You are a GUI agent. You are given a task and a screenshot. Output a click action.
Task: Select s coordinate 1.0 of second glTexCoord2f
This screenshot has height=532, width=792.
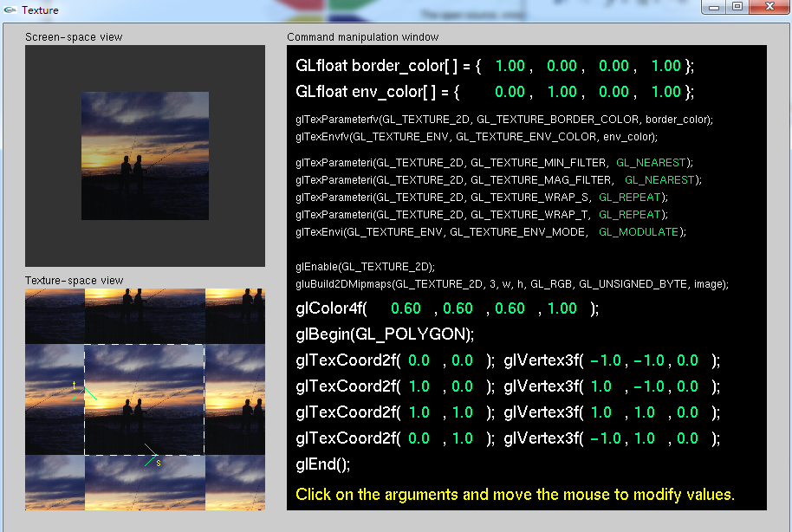pos(419,386)
